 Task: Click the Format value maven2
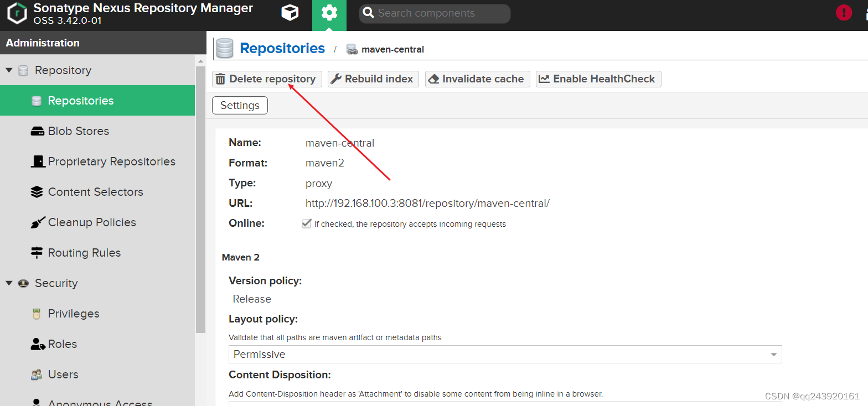(325, 163)
